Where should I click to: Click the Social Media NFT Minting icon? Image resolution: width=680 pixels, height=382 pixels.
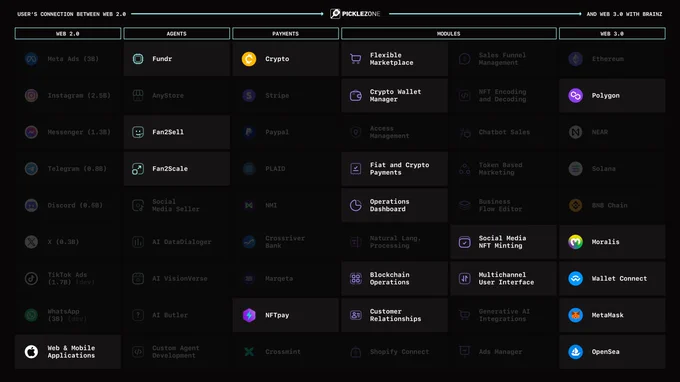point(464,242)
